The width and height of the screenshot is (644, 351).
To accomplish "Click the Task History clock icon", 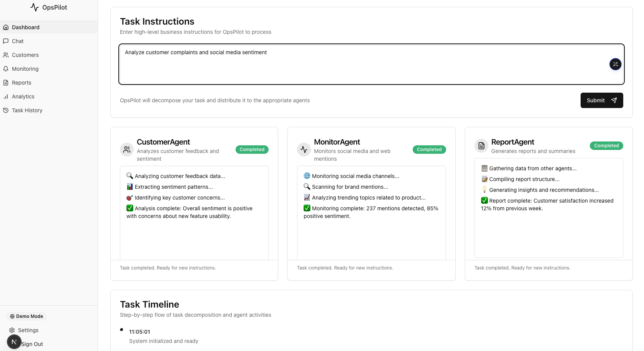I will pos(6,110).
